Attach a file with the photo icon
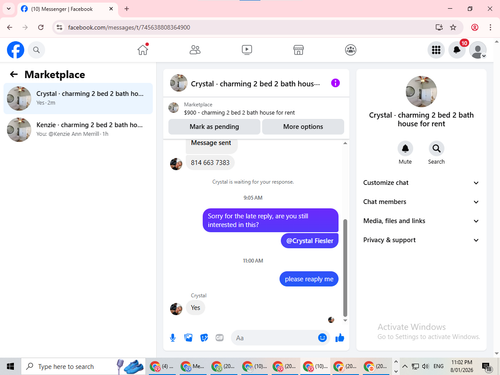The width and height of the screenshot is (500, 375). pos(188,338)
